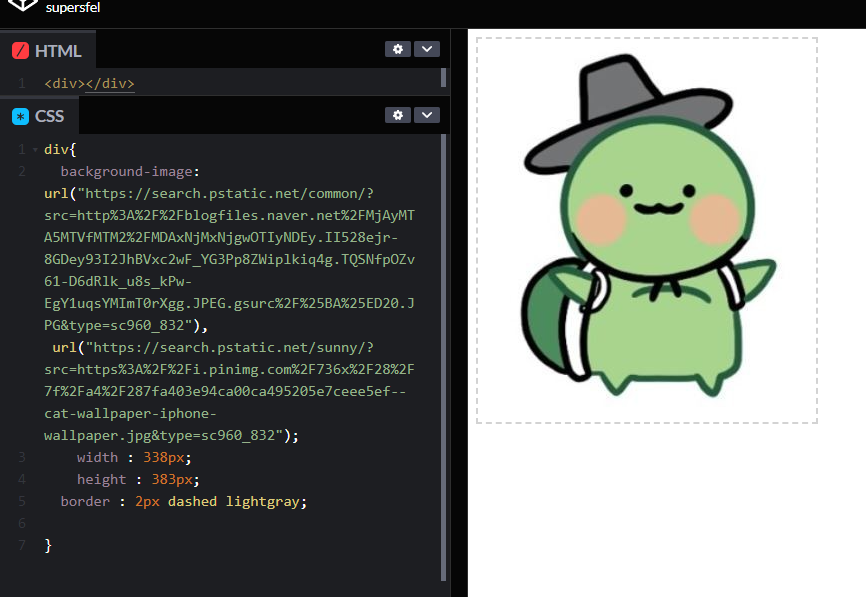
Task: Click the blue CSS asterisk icon
Action: [20, 117]
